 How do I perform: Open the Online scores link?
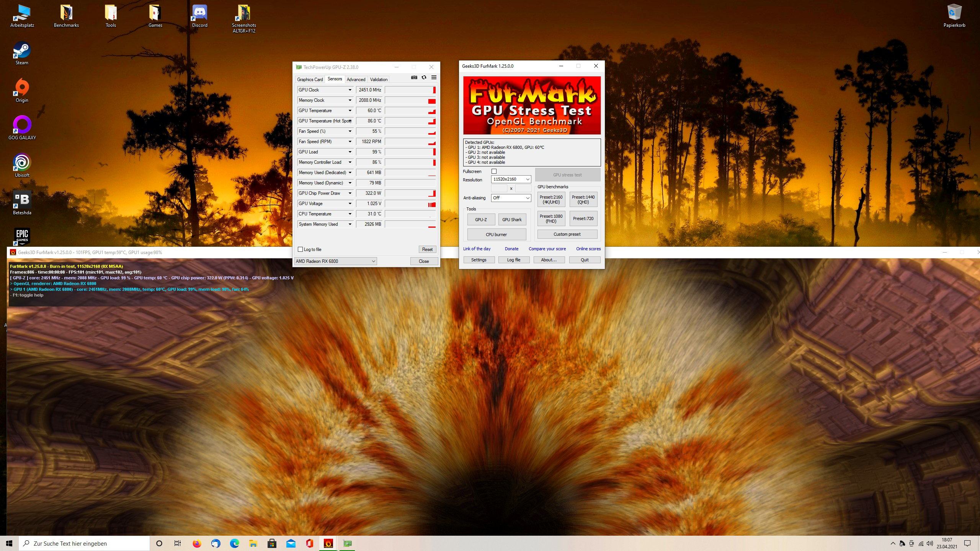[588, 249]
